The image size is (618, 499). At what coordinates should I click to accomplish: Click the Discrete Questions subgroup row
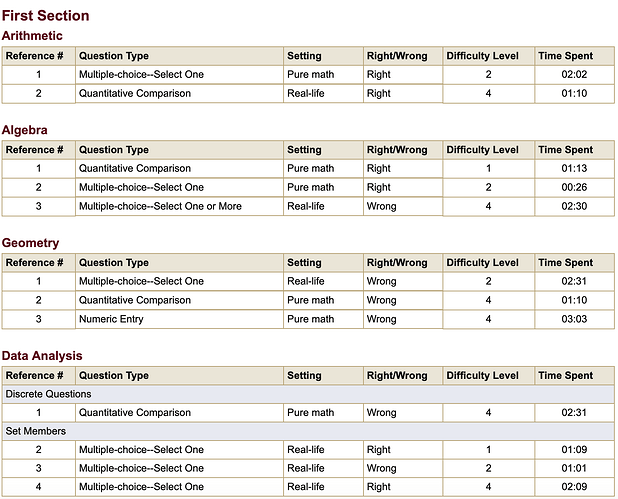[x=50, y=394]
